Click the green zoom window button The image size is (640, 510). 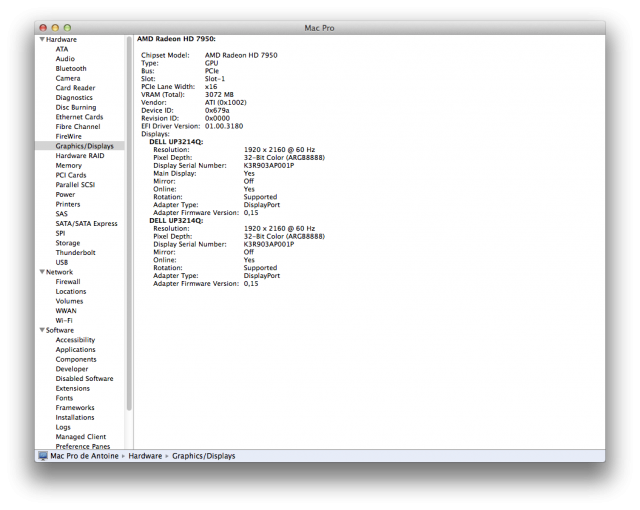point(67,28)
